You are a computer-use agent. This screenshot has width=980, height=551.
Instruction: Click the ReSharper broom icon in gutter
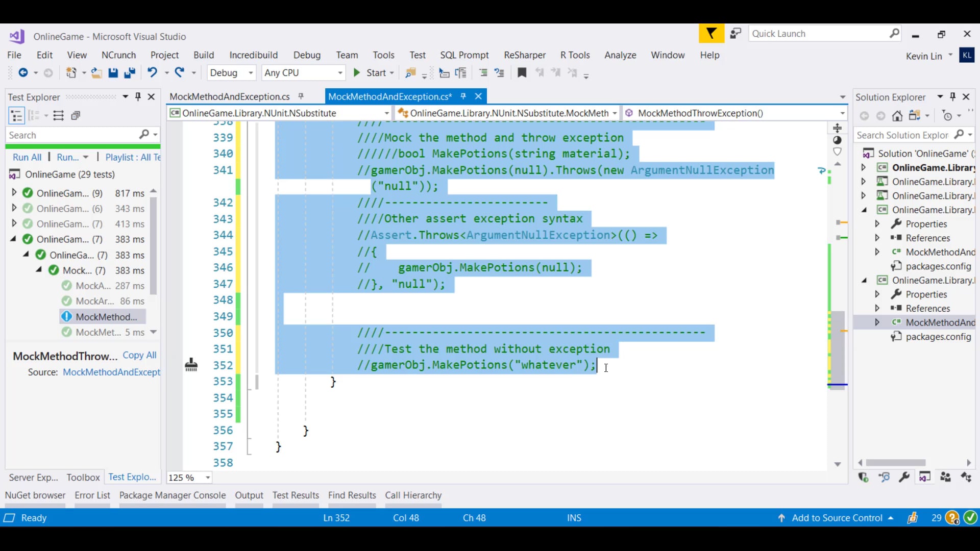191,365
